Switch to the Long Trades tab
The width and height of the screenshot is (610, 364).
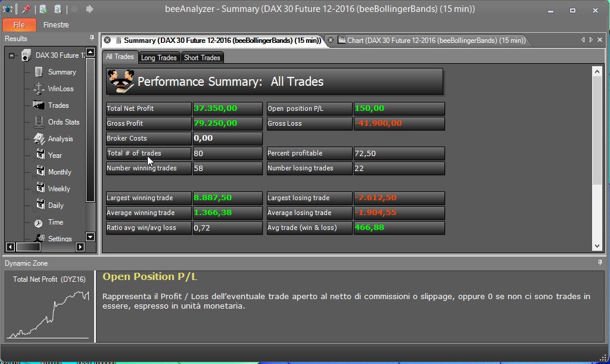pyautogui.click(x=158, y=58)
